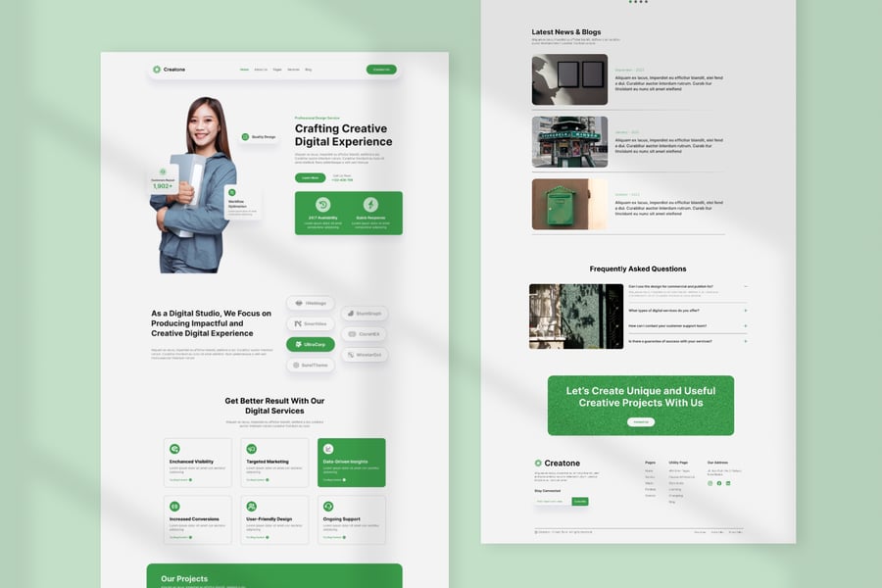Click the User-Friendly Design icon
This screenshot has height=588, width=882.
coord(252,506)
